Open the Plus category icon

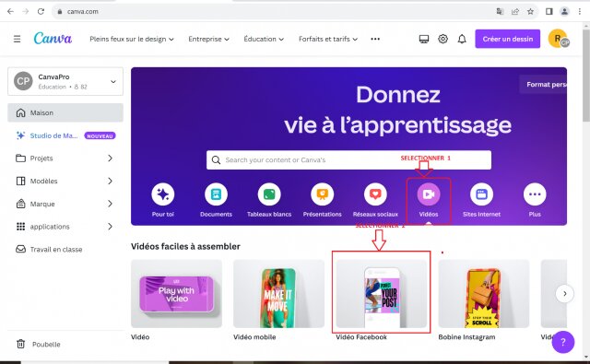tap(535, 194)
